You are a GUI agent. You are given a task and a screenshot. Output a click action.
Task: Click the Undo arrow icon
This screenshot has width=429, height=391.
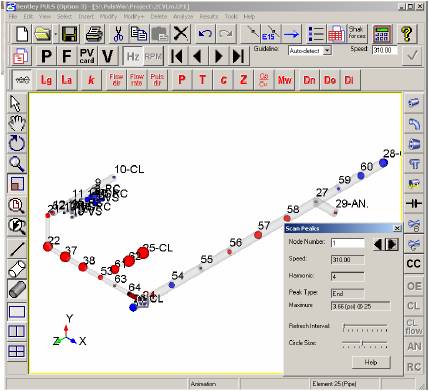click(x=205, y=34)
